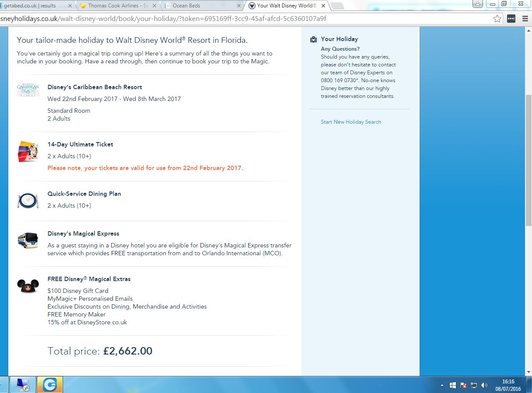Image resolution: width=532 pixels, height=393 pixels.
Task: Click the Action Center flag with red cross
Action: click(x=463, y=385)
